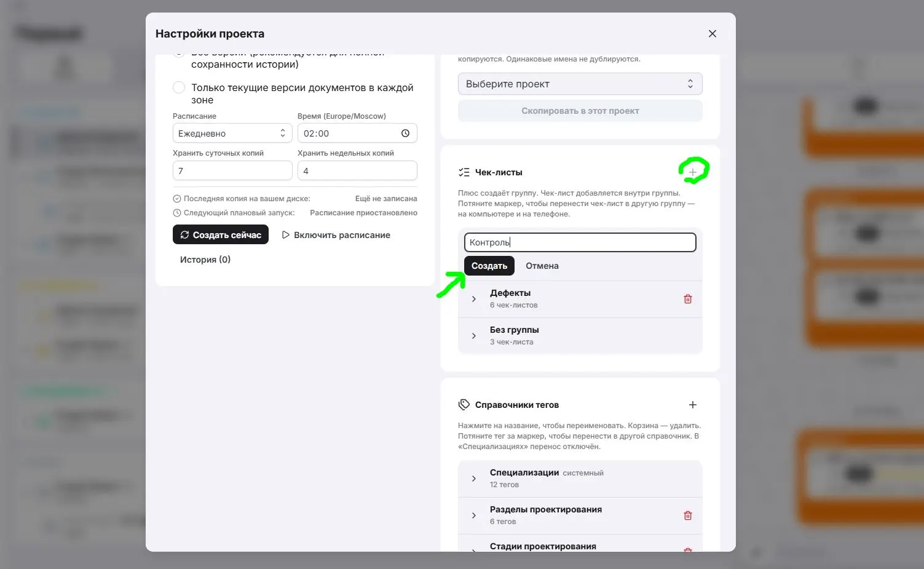The width and height of the screenshot is (924, 569).
Task: Click the Стадии проектирования directory name
Action: click(x=543, y=546)
